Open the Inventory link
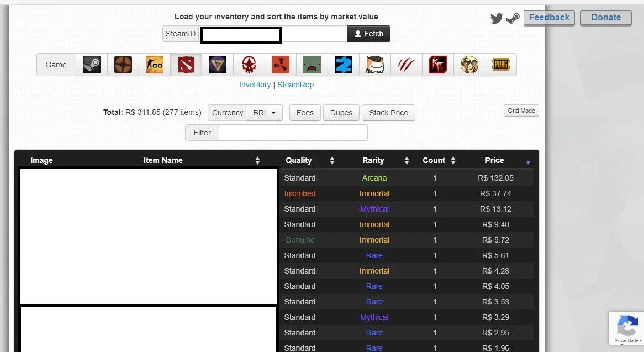 coord(255,85)
